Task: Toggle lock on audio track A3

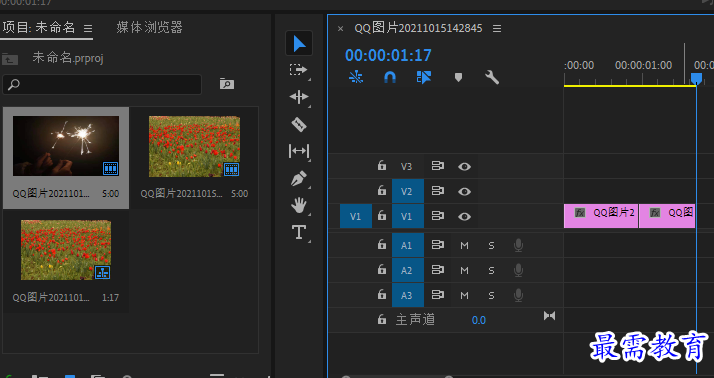Action: [x=382, y=295]
